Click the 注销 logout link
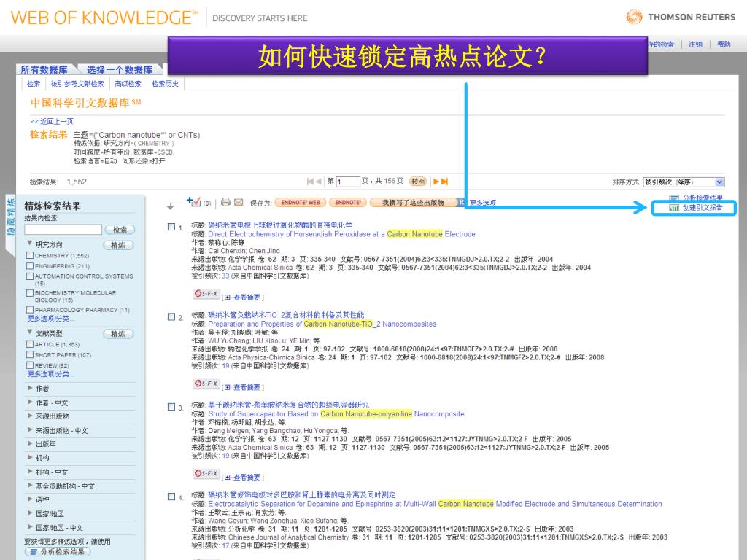This screenshot has width=747, height=560. pos(695,44)
